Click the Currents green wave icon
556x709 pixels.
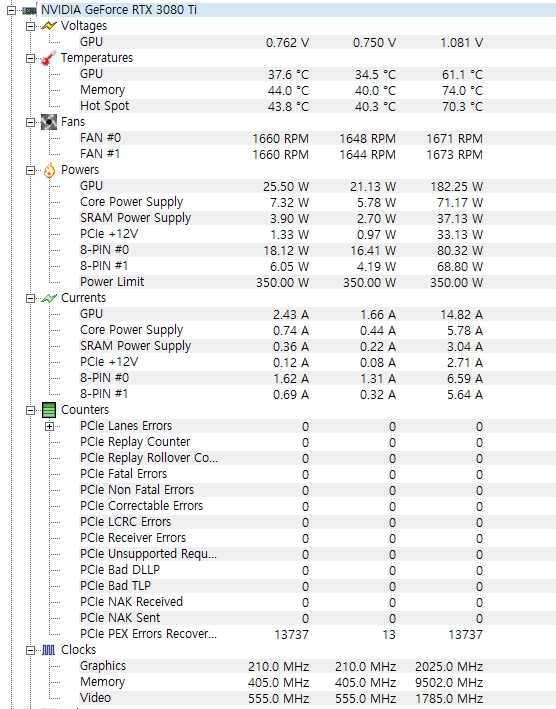(49, 298)
